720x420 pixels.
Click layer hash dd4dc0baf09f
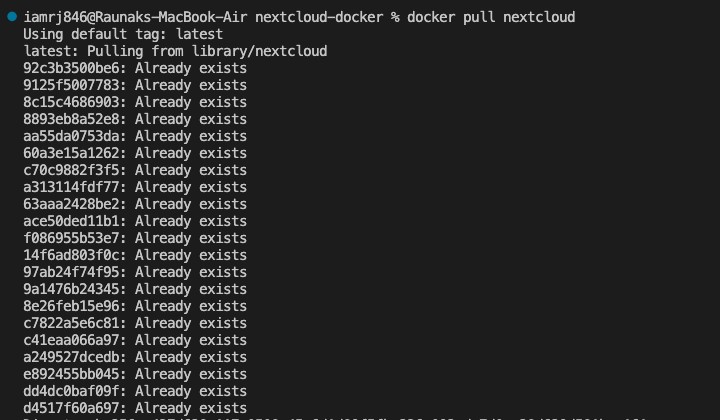coord(74,391)
